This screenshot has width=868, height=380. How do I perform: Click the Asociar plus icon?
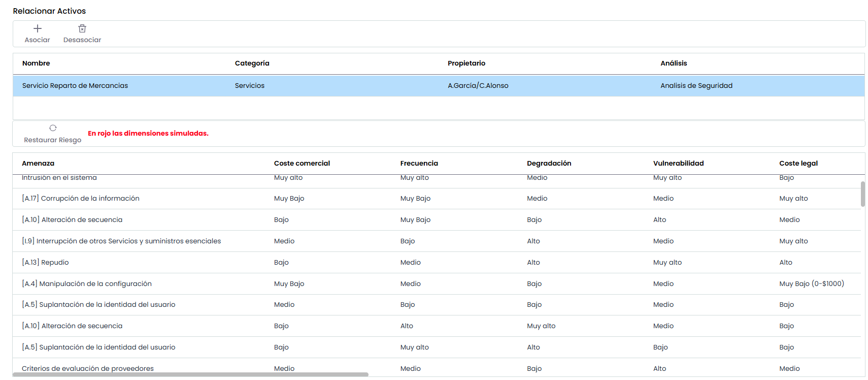tap(38, 29)
